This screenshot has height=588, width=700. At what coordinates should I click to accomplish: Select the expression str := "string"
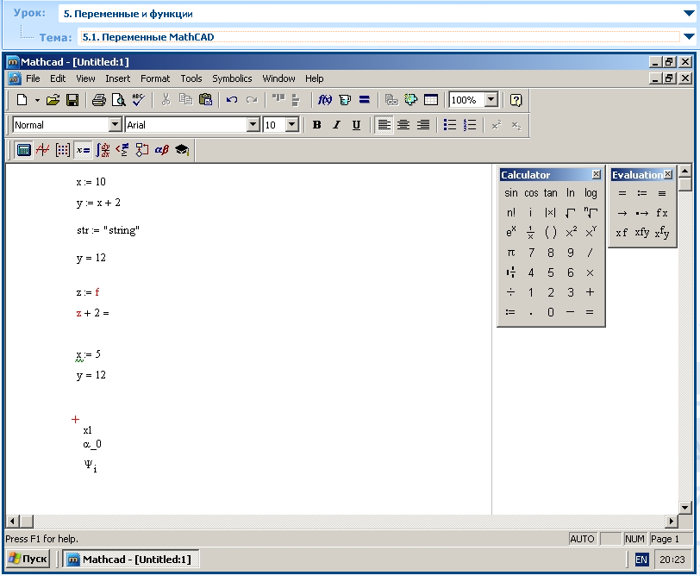coord(108,230)
